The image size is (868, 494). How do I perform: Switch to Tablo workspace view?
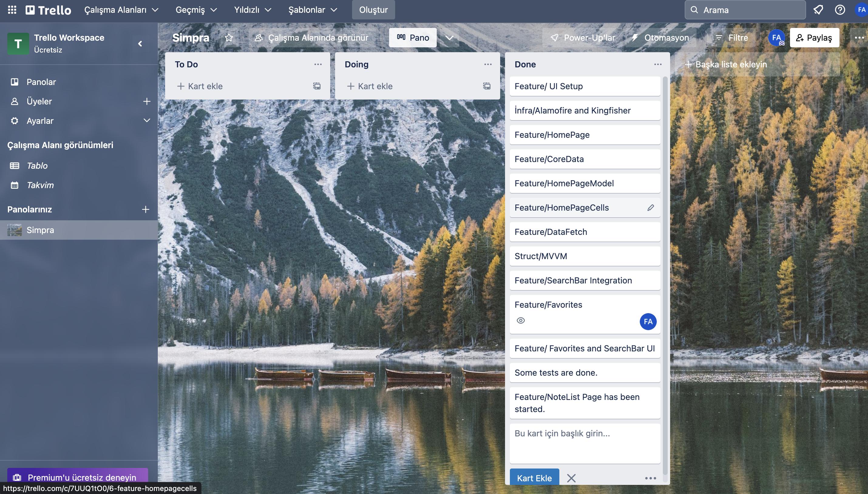point(37,166)
